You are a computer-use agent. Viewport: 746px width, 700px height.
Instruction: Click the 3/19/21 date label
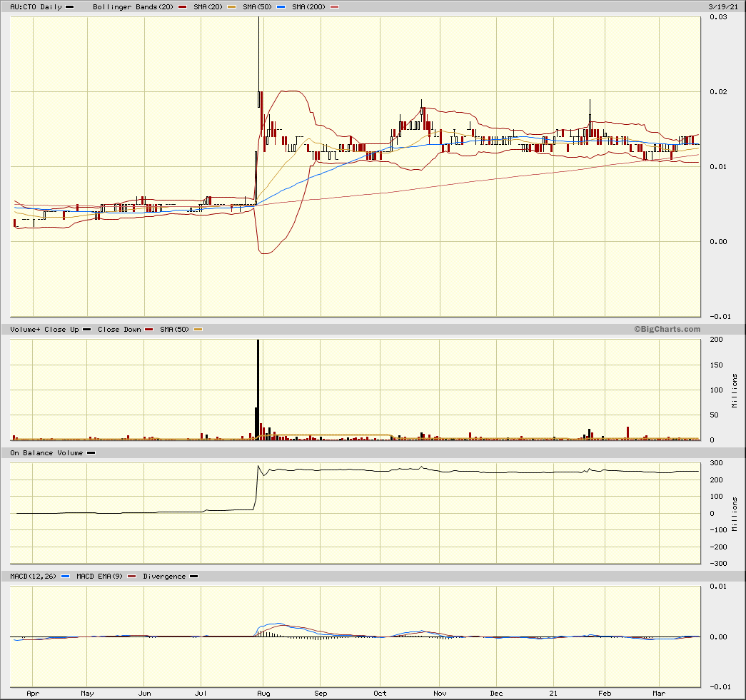(x=723, y=7)
